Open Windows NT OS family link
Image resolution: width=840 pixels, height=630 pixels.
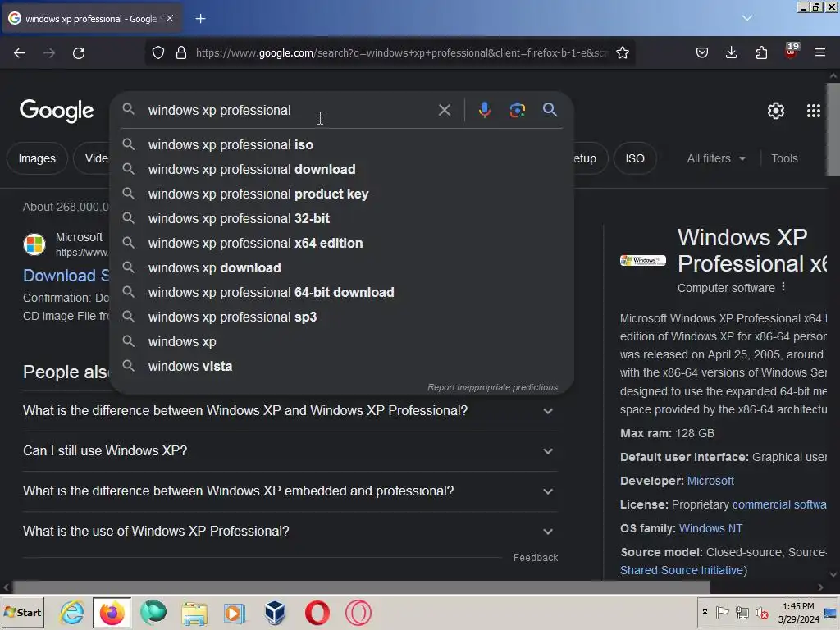point(710,529)
